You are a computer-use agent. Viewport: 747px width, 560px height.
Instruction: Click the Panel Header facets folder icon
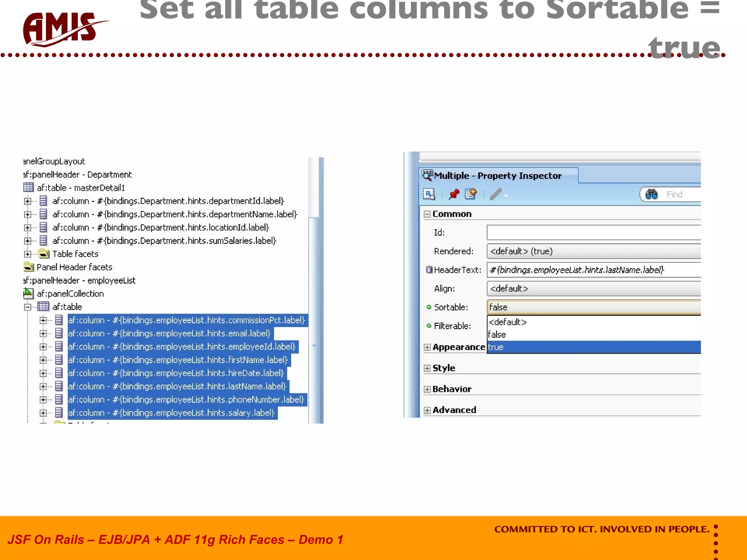coord(28,267)
